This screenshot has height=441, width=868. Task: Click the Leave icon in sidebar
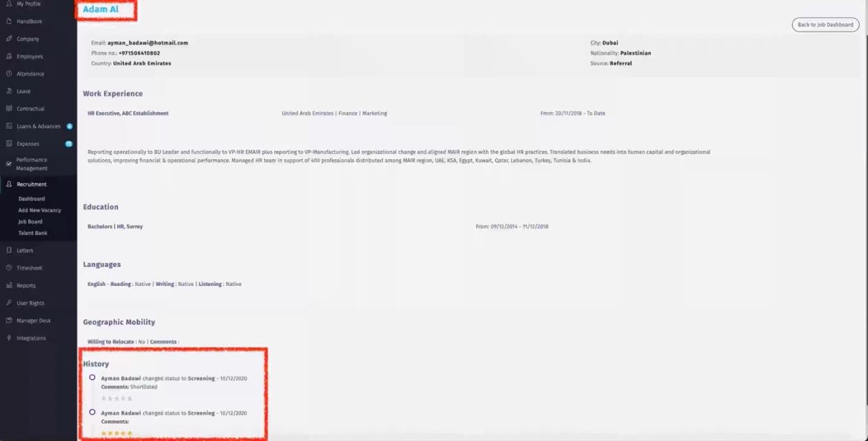tap(9, 91)
